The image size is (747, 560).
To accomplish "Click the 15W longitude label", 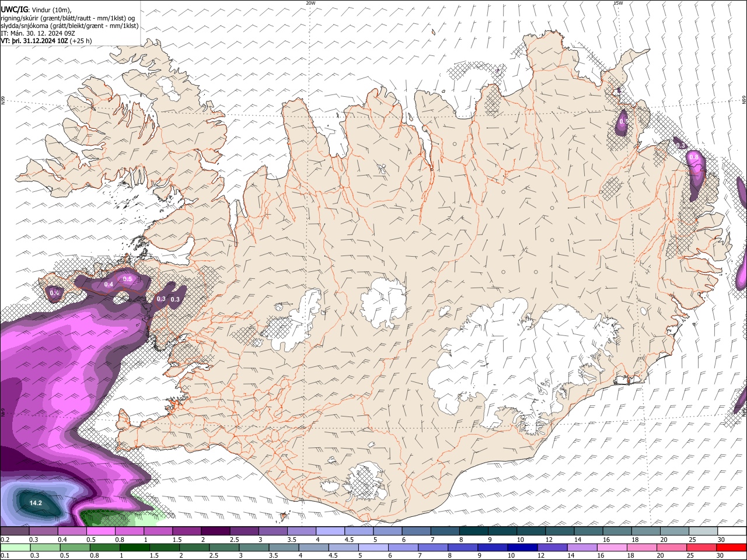I will pos(618,3).
